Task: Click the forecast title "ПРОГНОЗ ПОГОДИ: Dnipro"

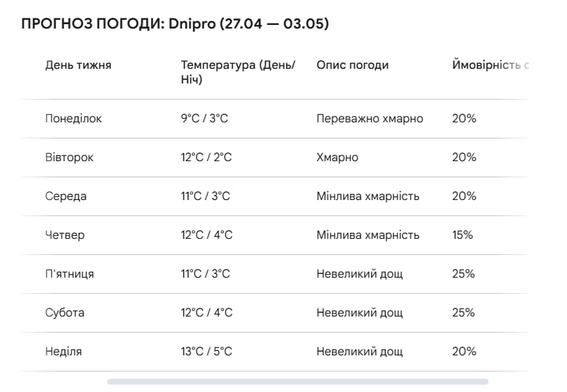Action: 175,25
